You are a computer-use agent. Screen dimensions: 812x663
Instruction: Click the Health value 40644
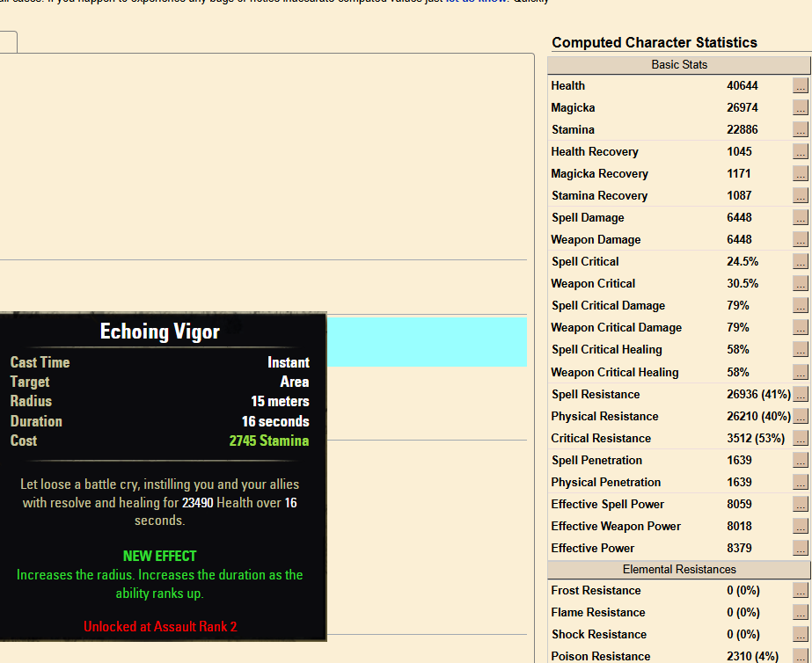(743, 86)
